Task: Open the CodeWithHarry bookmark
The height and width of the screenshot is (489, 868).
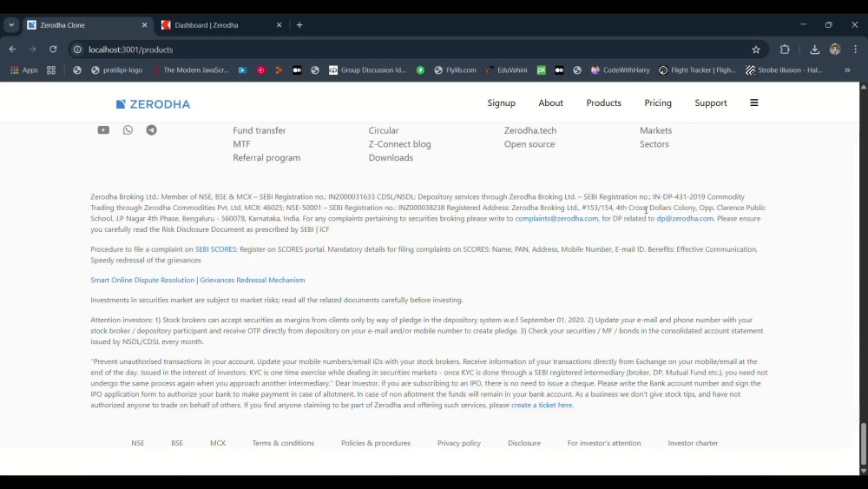Action: (620, 70)
